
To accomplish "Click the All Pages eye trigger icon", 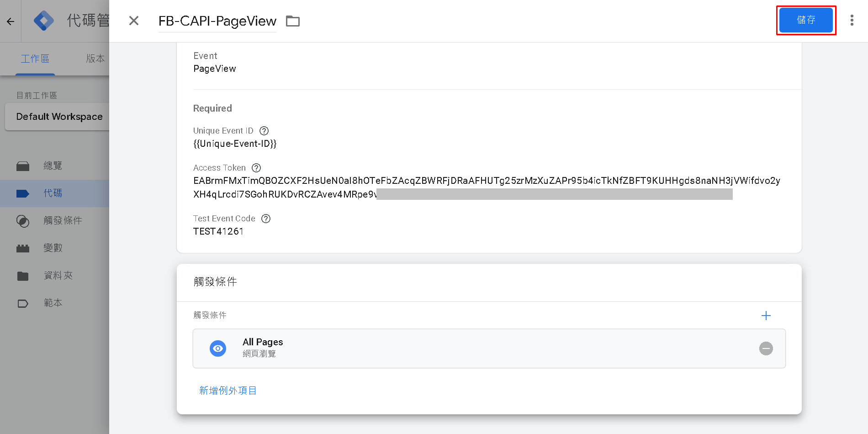I will click(218, 348).
